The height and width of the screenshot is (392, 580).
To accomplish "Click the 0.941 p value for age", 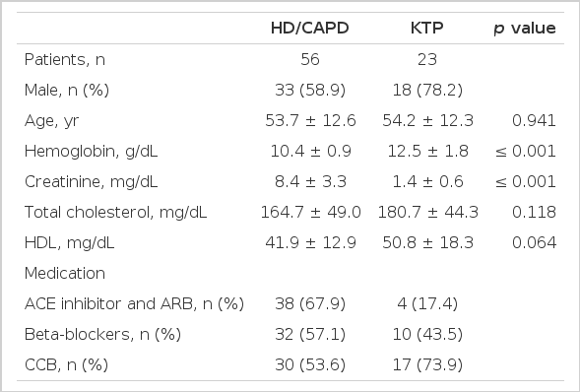I will tap(534, 120).
